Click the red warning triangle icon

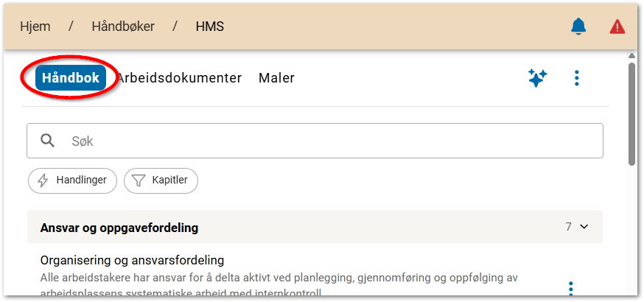coord(617,27)
